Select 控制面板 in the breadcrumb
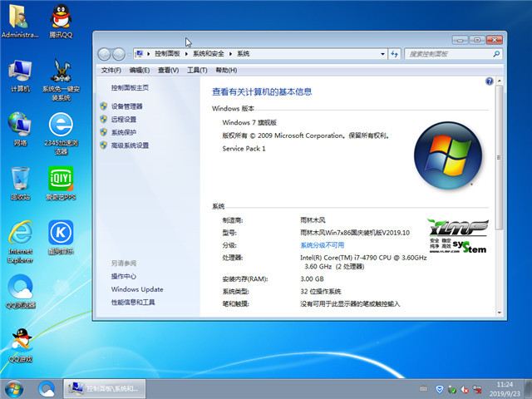Image resolution: width=532 pixels, height=399 pixels. click(167, 53)
